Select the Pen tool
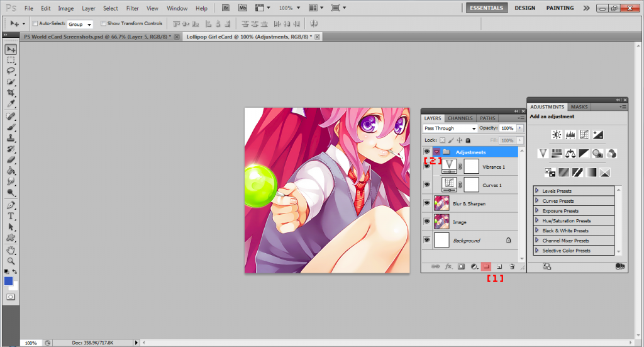This screenshot has height=347, width=644. pos(11,205)
